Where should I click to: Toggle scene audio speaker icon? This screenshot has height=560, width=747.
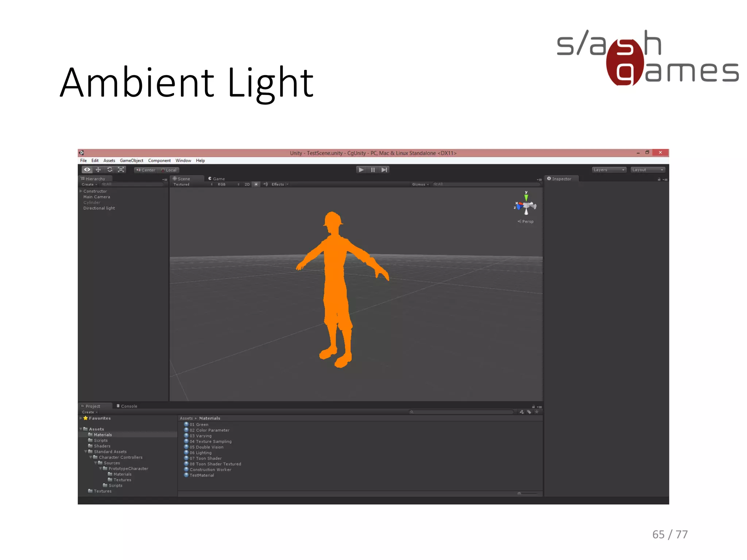pyautogui.click(x=265, y=184)
